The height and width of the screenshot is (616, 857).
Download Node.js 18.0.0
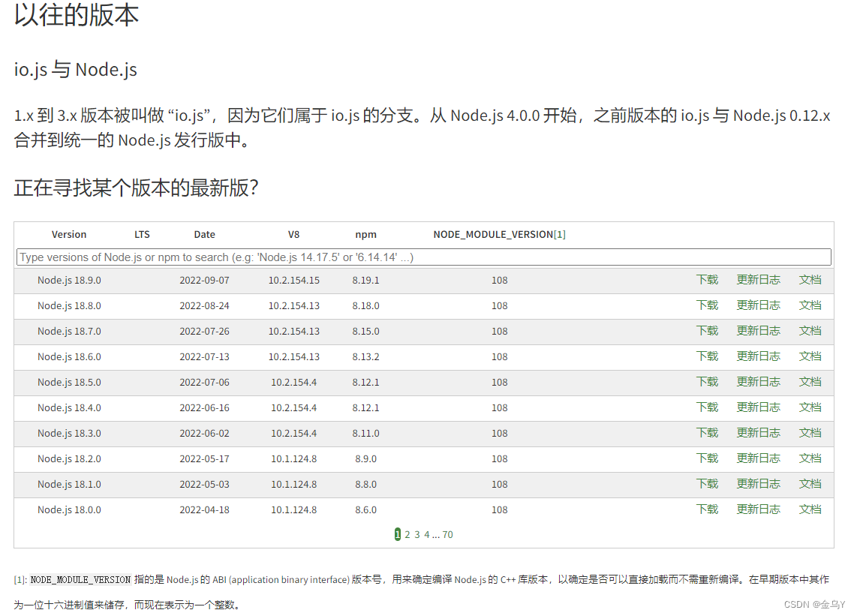point(707,509)
